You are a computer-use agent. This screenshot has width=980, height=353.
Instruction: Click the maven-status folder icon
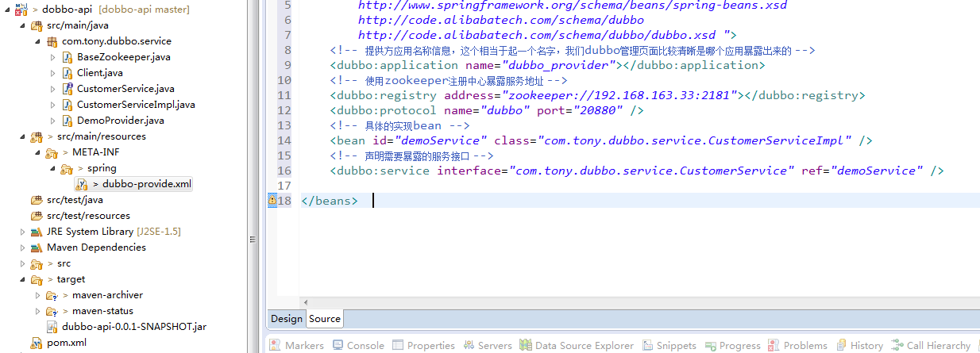click(x=52, y=311)
